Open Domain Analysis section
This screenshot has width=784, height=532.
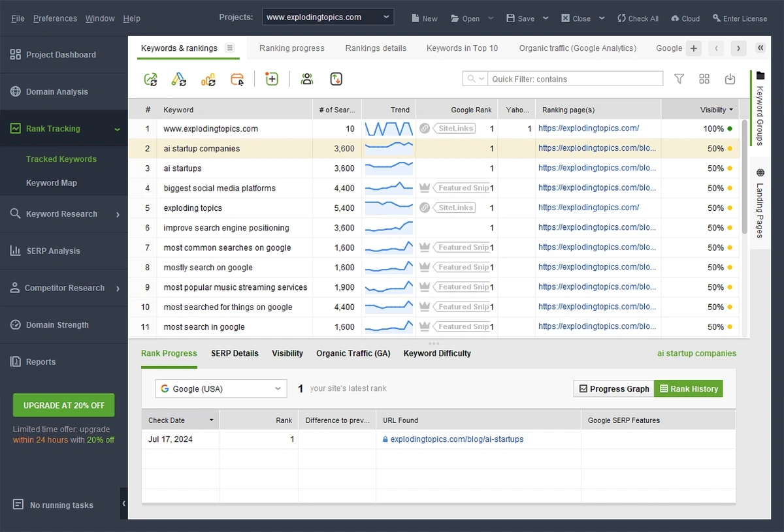(63, 92)
